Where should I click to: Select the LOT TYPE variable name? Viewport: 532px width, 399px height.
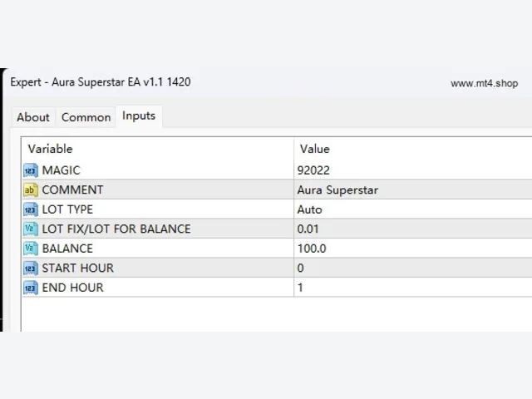[67, 209]
